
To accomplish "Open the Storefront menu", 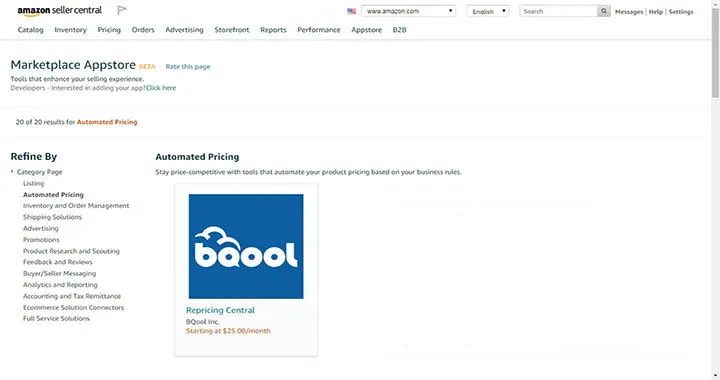I will click(x=231, y=30).
